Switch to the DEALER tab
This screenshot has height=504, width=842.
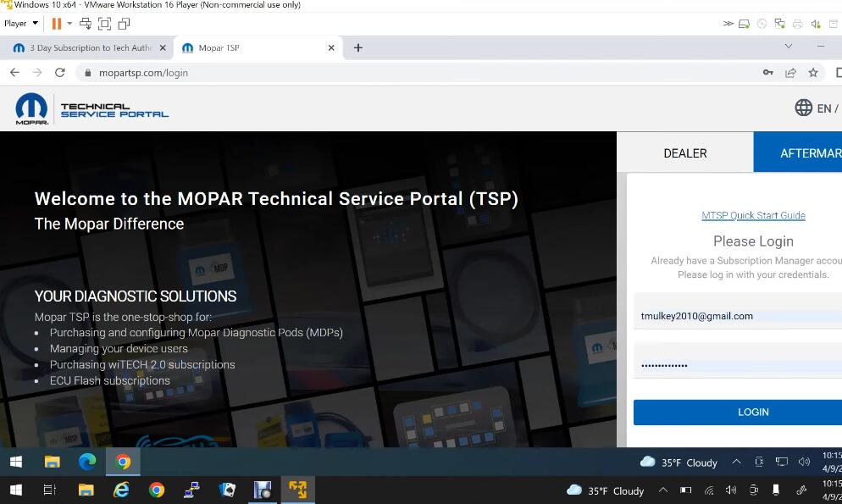click(x=684, y=153)
